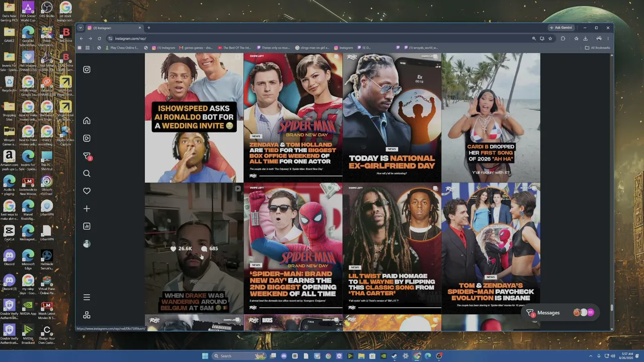
Task: Open the Dashboard chart icon in the sidebar
Action: pyautogui.click(x=87, y=226)
